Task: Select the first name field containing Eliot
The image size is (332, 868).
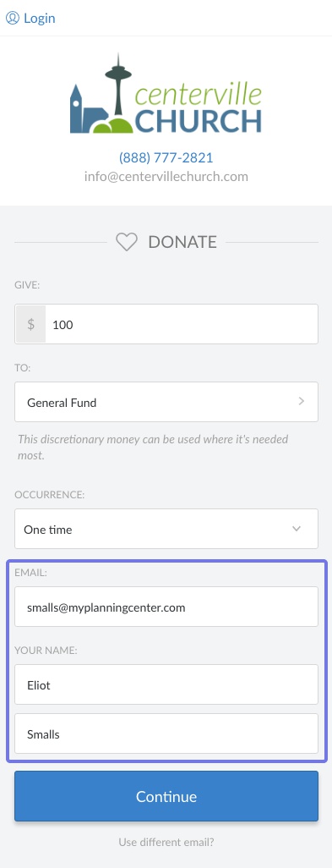Action: (166, 684)
